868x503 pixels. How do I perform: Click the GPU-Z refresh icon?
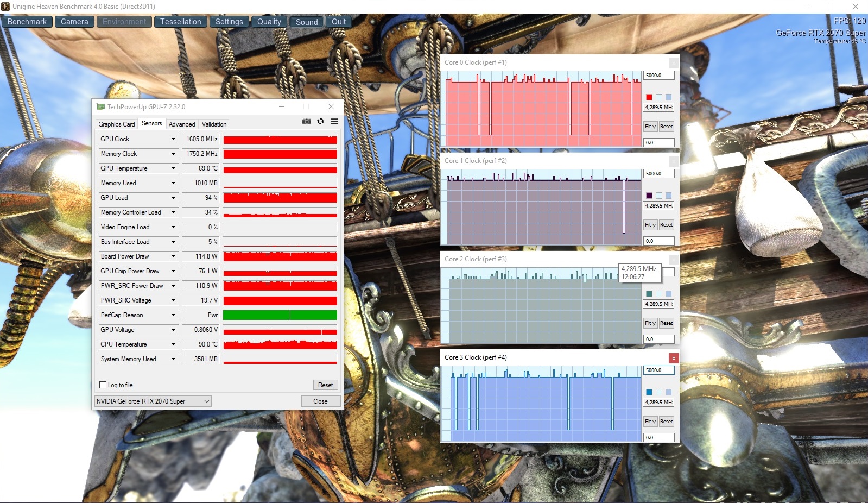point(321,121)
